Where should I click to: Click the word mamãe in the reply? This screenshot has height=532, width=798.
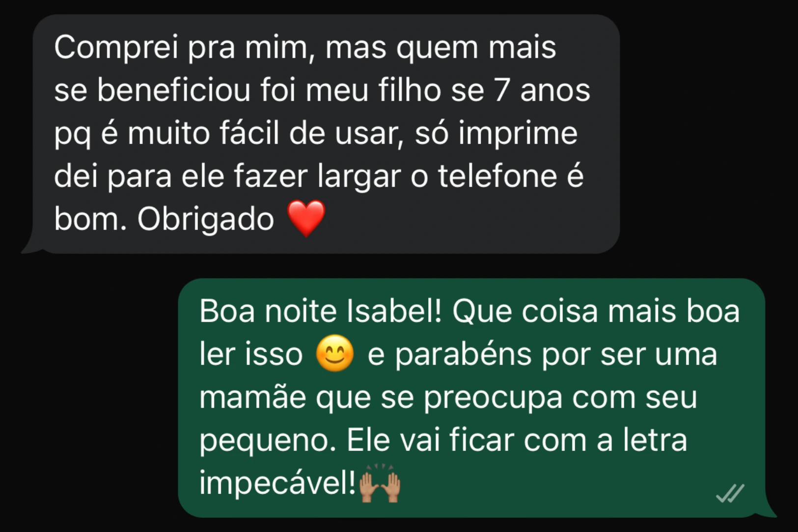click(253, 398)
